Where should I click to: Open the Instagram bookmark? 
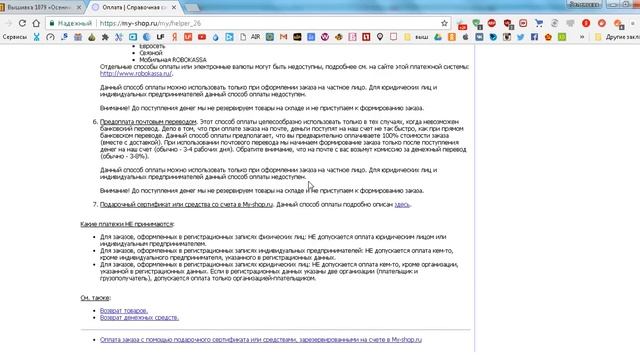[x=507, y=37]
